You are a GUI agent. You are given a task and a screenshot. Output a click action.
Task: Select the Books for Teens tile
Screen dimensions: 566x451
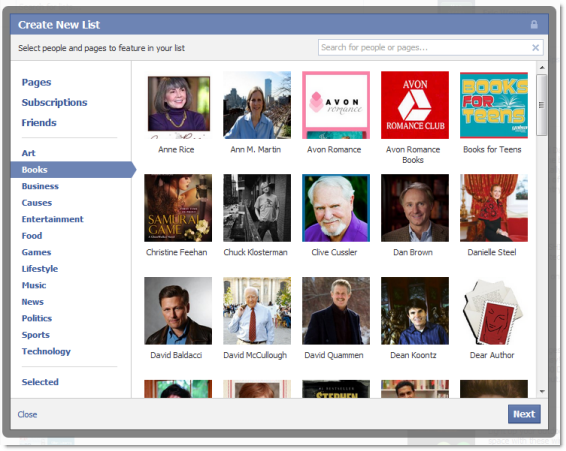pos(494,105)
